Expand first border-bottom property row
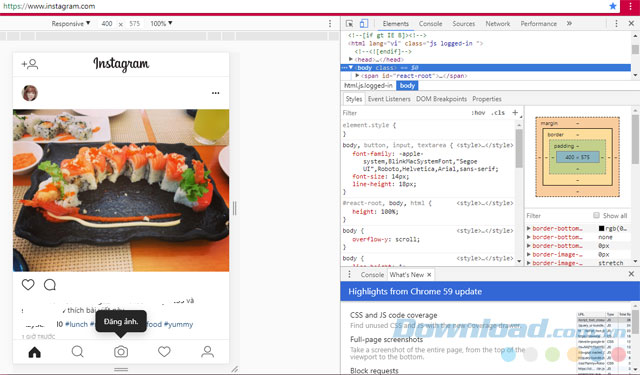640x375 pixels. (x=529, y=229)
